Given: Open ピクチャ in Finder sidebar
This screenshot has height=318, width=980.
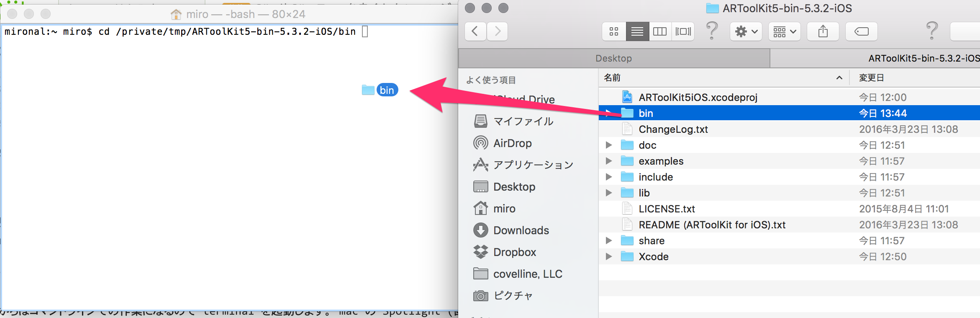Looking at the screenshot, I should click(513, 296).
